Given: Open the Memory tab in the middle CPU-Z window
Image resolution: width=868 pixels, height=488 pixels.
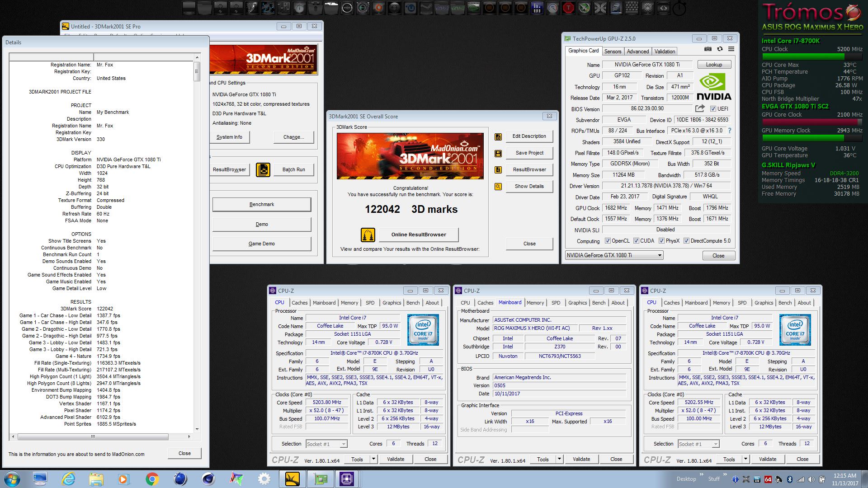Looking at the screenshot, I should (x=535, y=303).
